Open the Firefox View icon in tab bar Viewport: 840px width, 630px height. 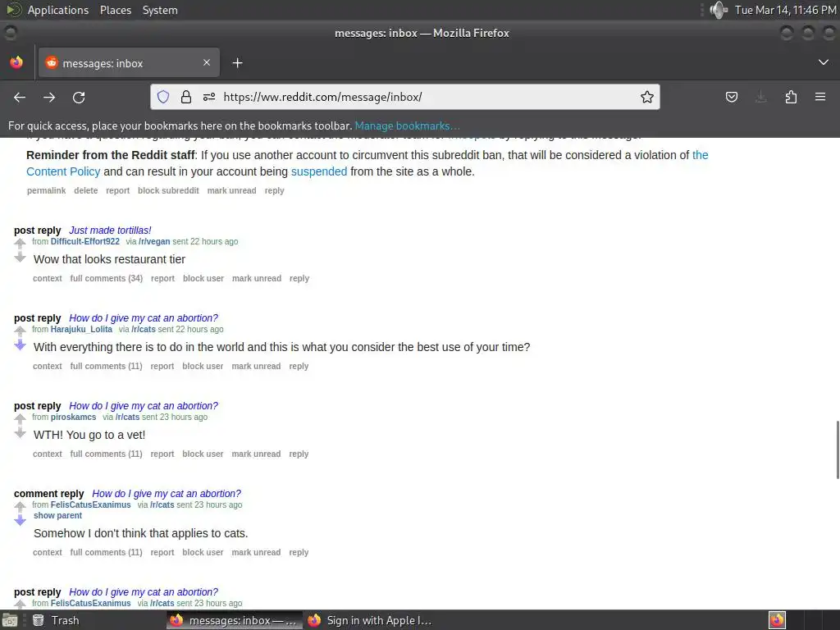[x=16, y=62]
